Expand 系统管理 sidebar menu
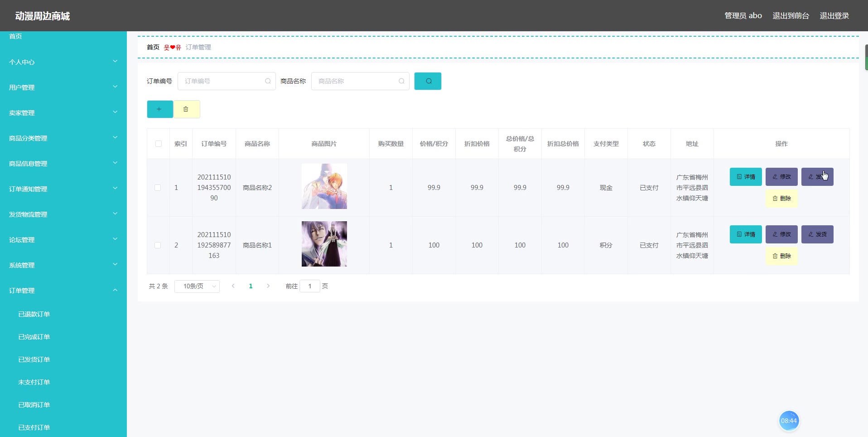The width and height of the screenshot is (868, 437). (x=63, y=265)
